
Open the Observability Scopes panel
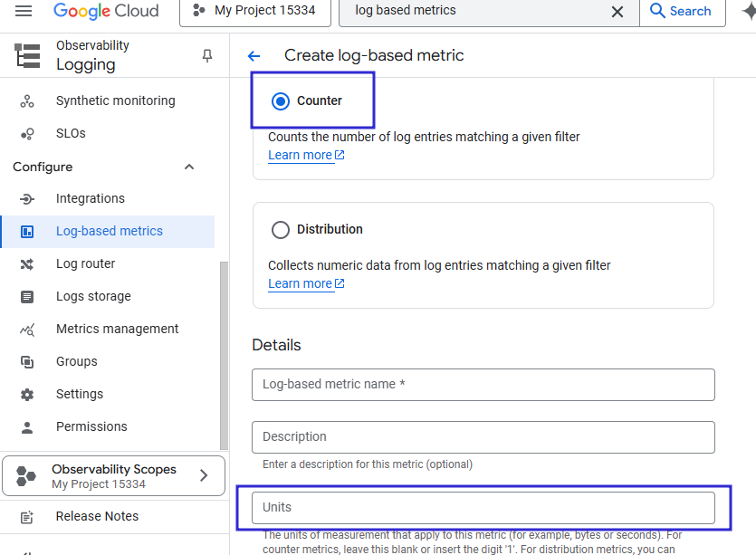(113, 476)
